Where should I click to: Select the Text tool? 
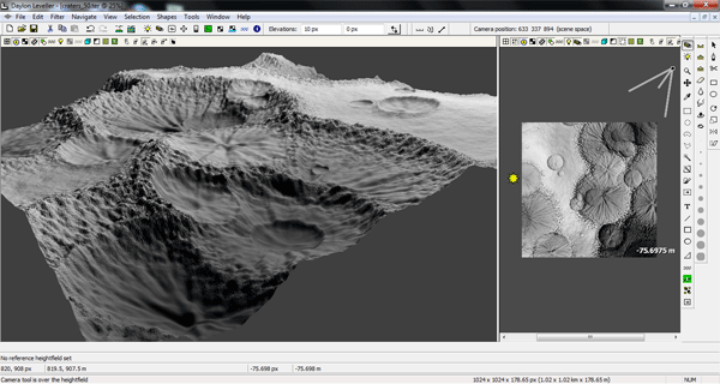point(687,207)
